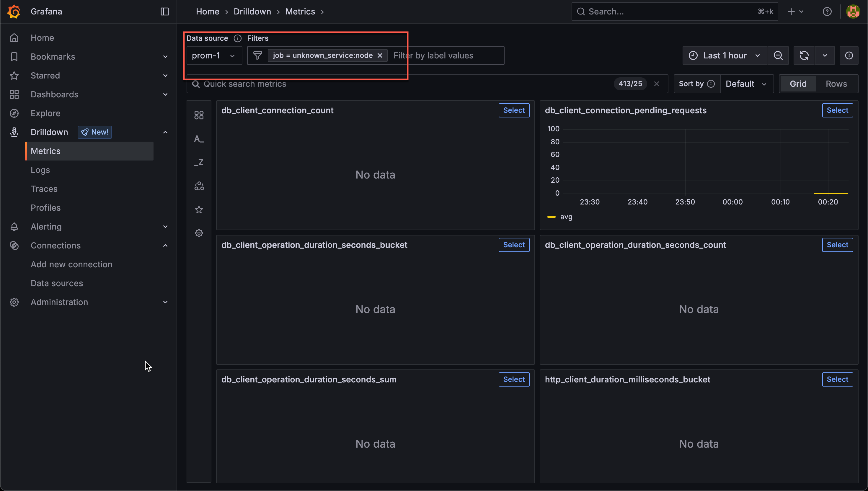Open the user avatar profile menu
Screen dimensions: 868x491
pyautogui.click(x=853, y=12)
